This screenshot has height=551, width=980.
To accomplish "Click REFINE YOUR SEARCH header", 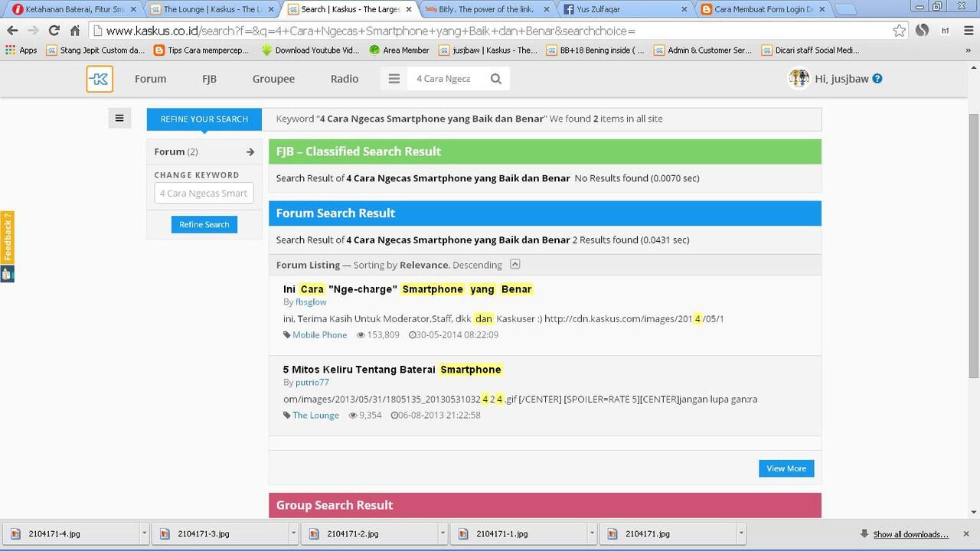I will pos(204,119).
